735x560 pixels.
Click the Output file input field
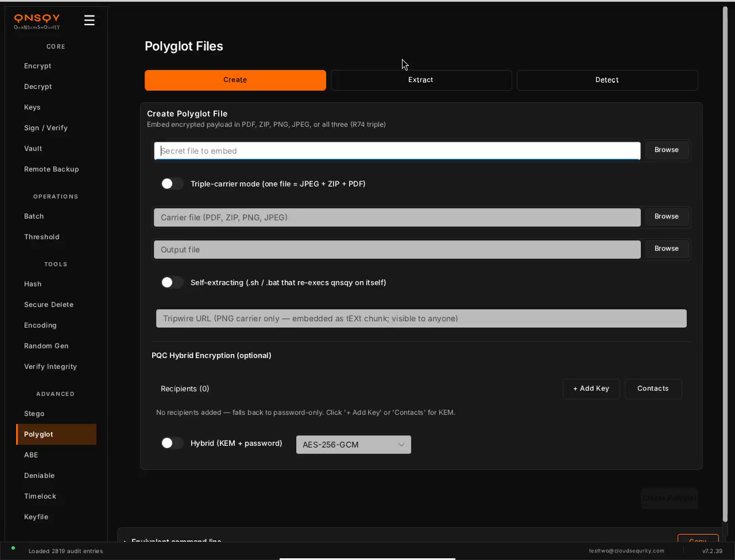[397, 250]
